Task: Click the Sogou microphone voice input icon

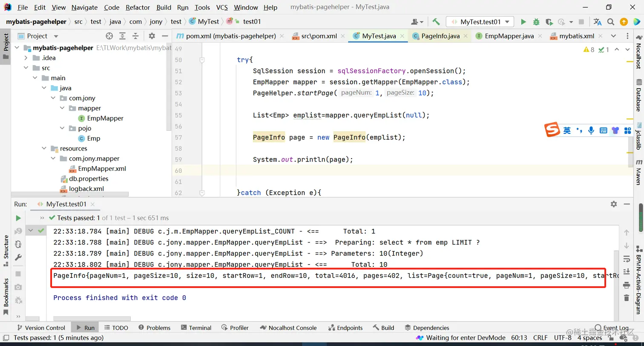Action: click(591, 130)
